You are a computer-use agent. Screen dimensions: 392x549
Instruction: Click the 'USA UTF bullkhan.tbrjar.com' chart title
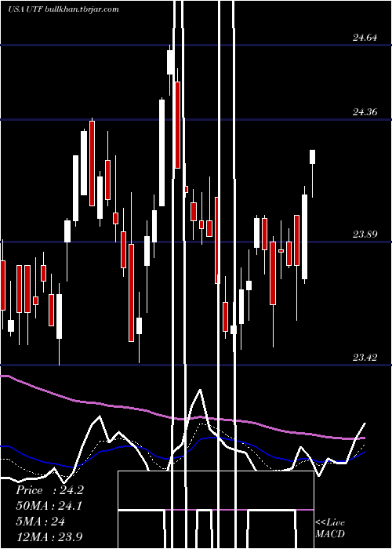pos(64,9)
